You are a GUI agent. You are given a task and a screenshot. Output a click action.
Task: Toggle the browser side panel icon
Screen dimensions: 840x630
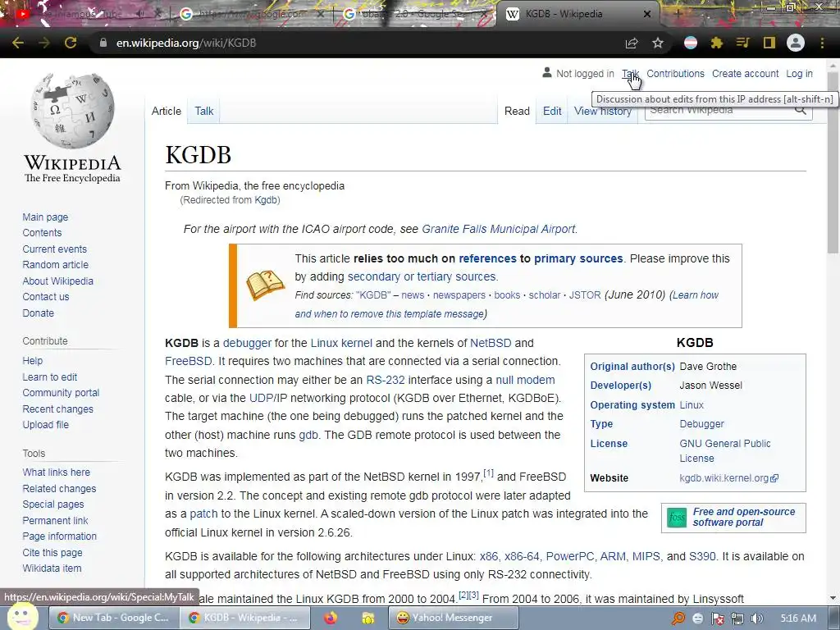click(769, 43)
